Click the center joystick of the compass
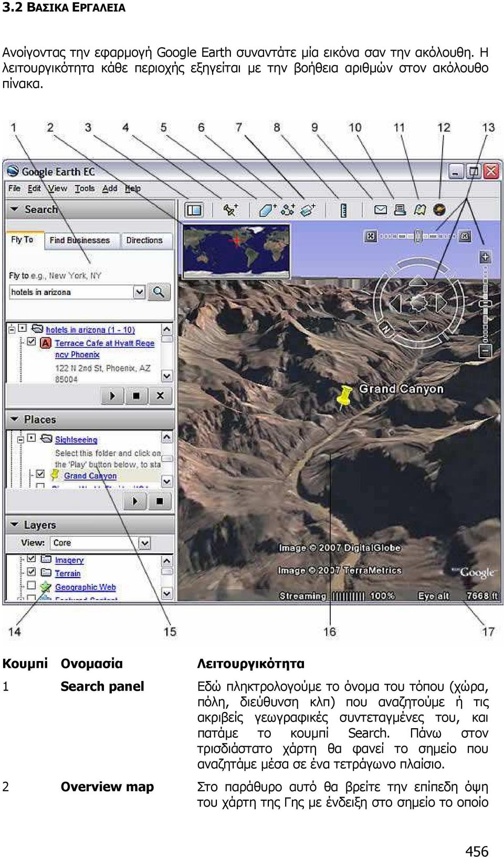The height and width of the screenshot is (857, 504). tap(418, 303)
